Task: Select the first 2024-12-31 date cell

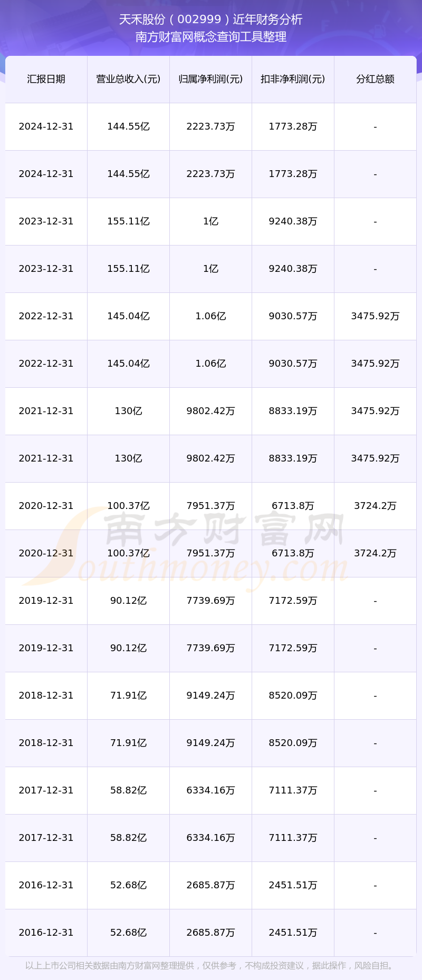Action: [x=46, y=126]
